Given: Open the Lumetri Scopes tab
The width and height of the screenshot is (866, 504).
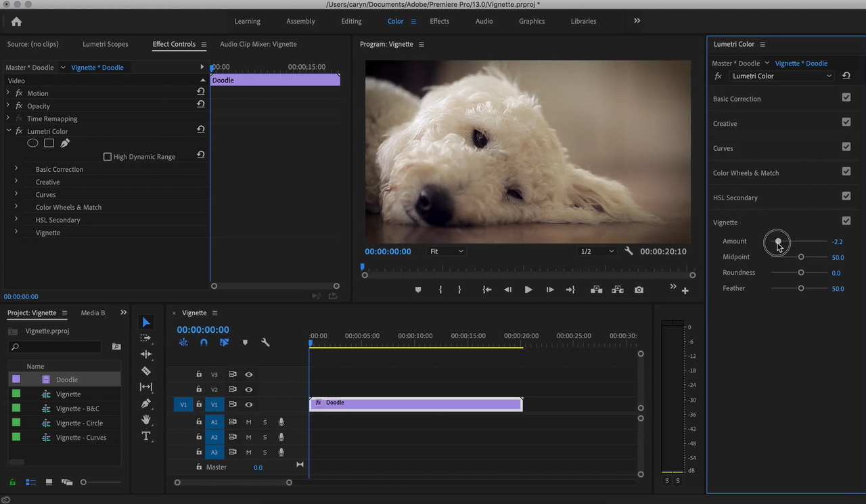Looking at the screenshot, I should [106, 44].
